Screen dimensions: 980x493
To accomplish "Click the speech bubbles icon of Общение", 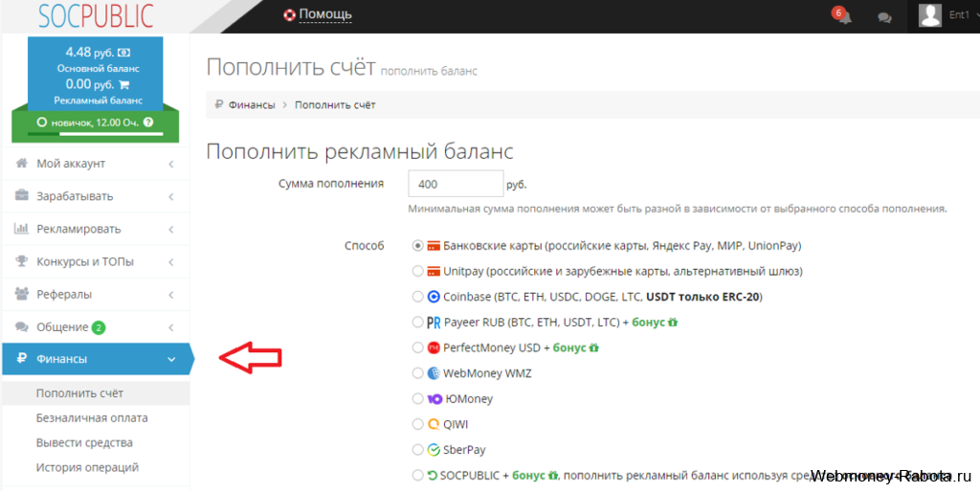I will 21,326.
